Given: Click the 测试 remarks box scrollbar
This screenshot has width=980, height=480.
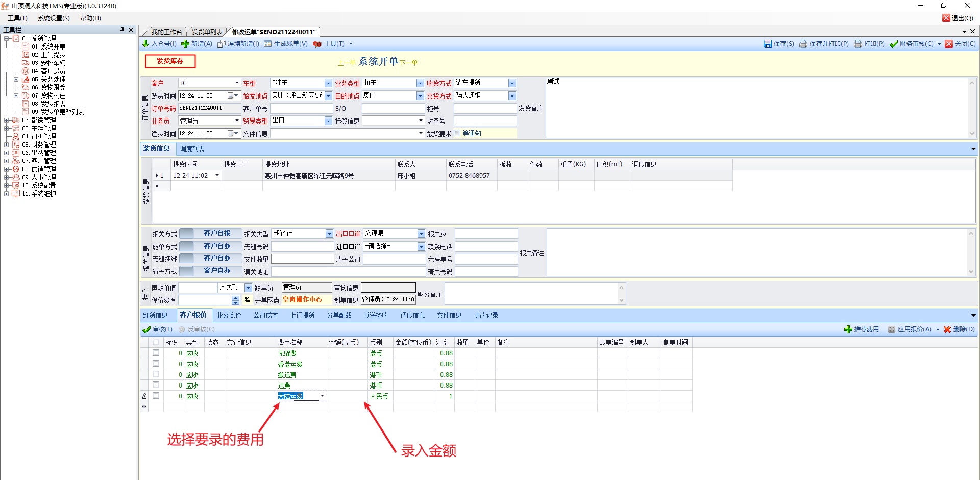Looking at the screenshot, I should pos(972,108).
